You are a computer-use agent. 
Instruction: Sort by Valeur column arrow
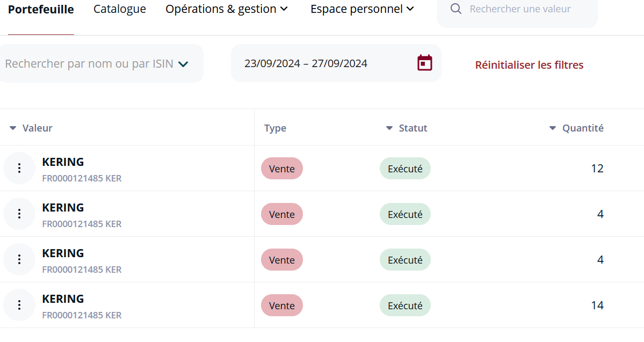13,128
